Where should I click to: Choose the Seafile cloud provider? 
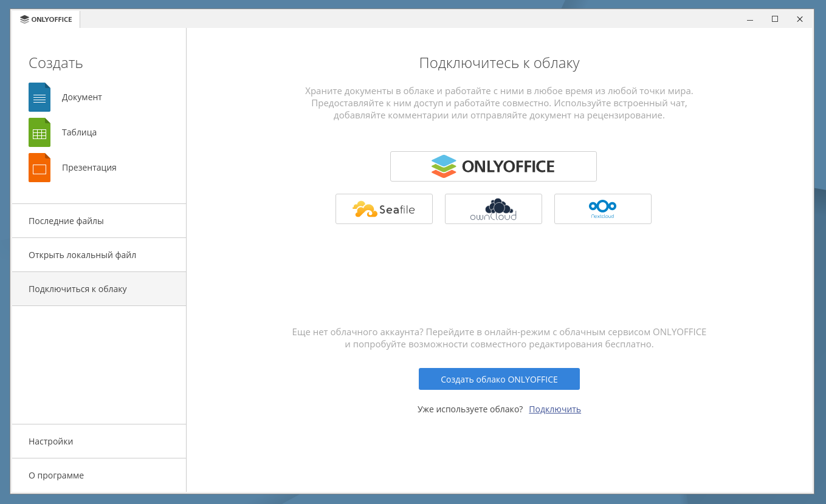[384, 209]
